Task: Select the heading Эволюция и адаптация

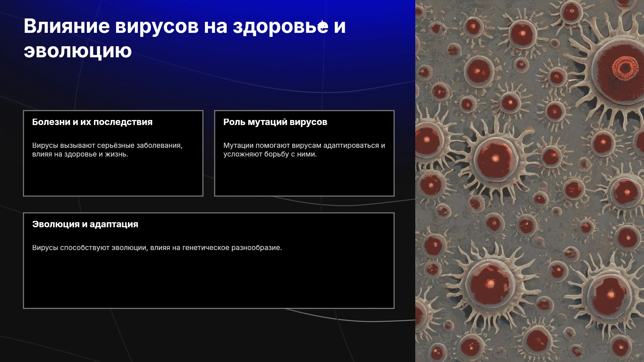Action: click(x=85, y=224)
